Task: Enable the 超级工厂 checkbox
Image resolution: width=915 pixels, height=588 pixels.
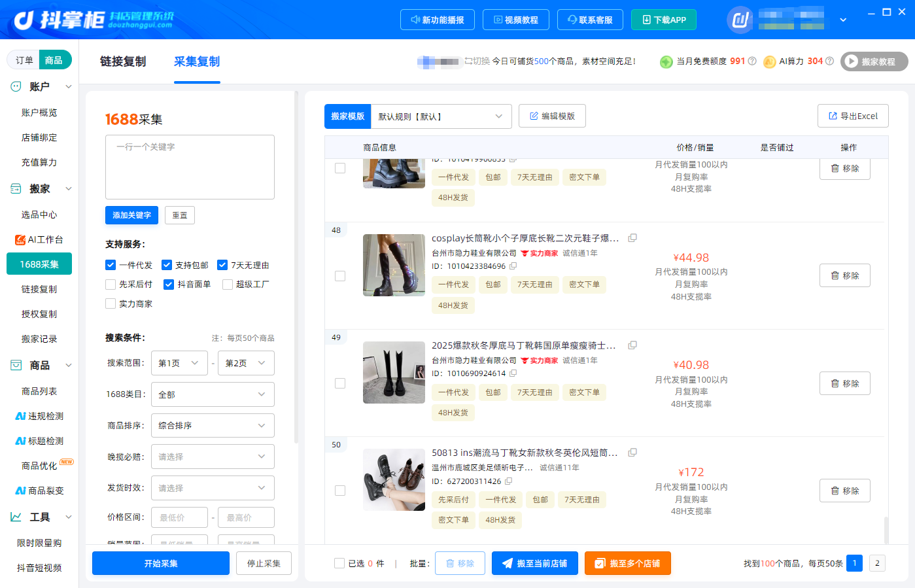Action: (x=228, y=285)
